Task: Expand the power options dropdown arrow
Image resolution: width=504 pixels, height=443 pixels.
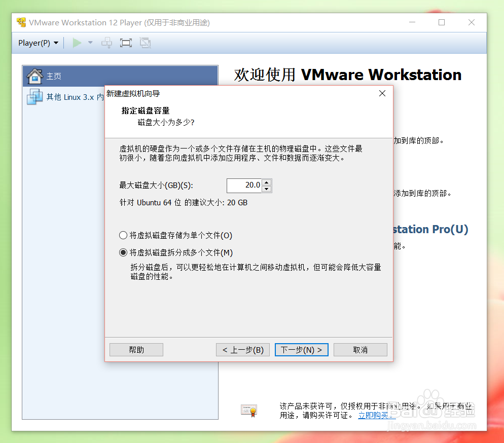Action: [90, 43]
